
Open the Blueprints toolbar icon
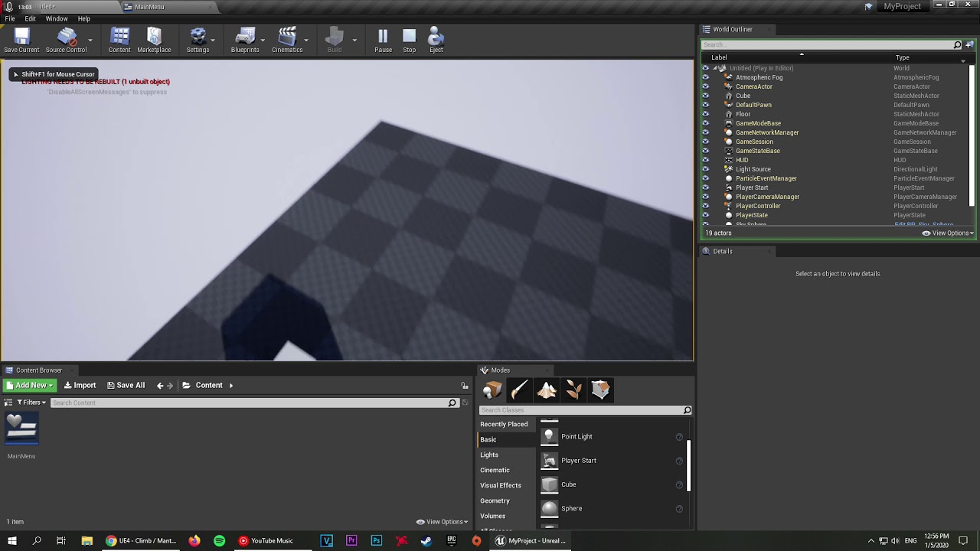click(x=245, y=40)
